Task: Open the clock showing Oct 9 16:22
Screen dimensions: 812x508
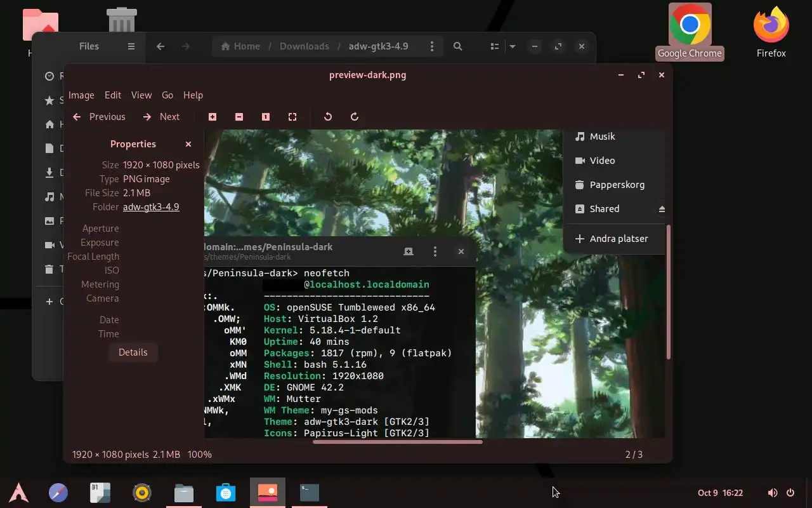Action: pos(720,493)
